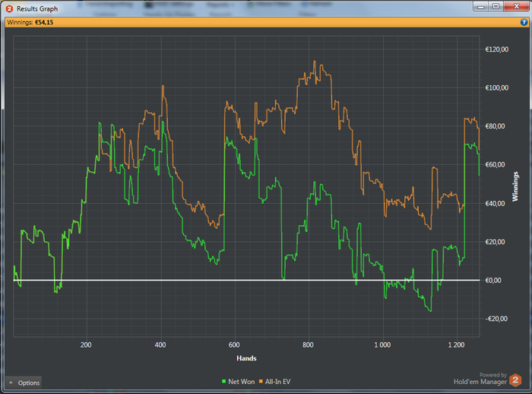Click the -€20,00 axis label
The height and width of the screenshot is (394, 532).
(496, 319)
